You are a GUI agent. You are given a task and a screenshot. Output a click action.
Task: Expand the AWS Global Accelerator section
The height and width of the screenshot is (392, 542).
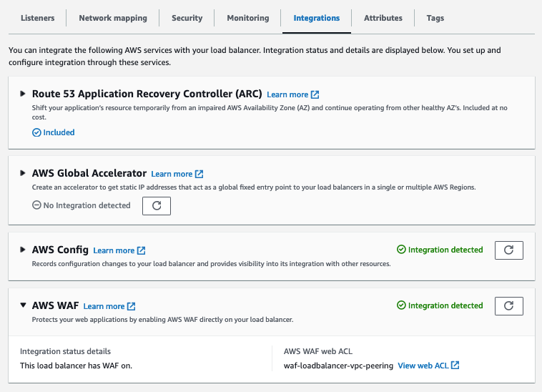[23, 173]
